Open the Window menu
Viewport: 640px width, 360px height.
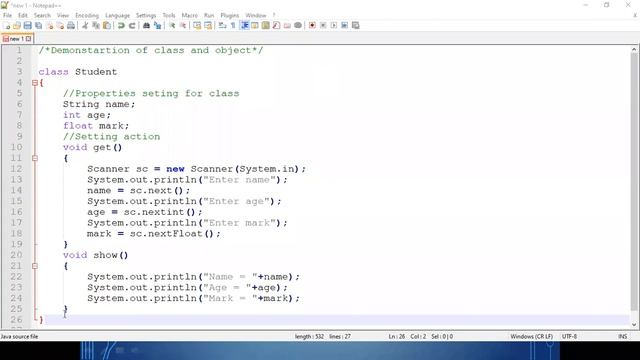pos(256,15)
